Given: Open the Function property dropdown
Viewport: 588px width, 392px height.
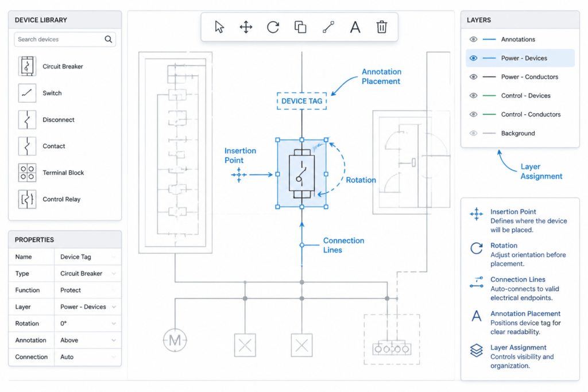Looking at the screenshot, I should (114, 290).
